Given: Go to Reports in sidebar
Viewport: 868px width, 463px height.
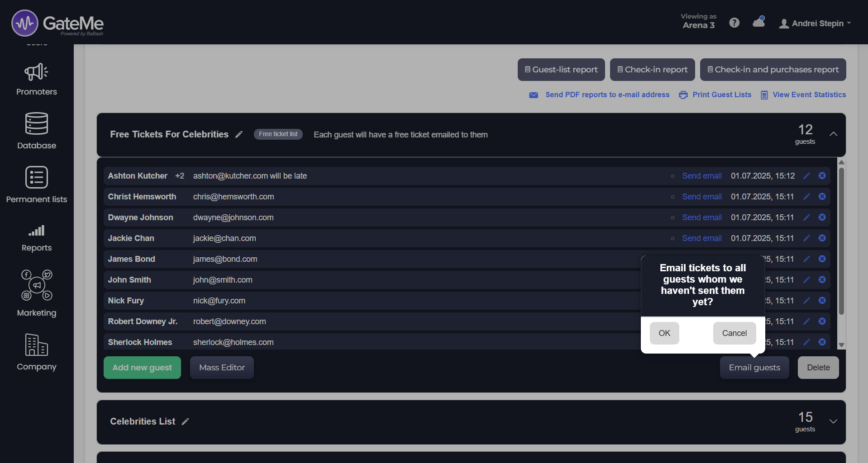Looking at the screenshot, I should (37, 238).
